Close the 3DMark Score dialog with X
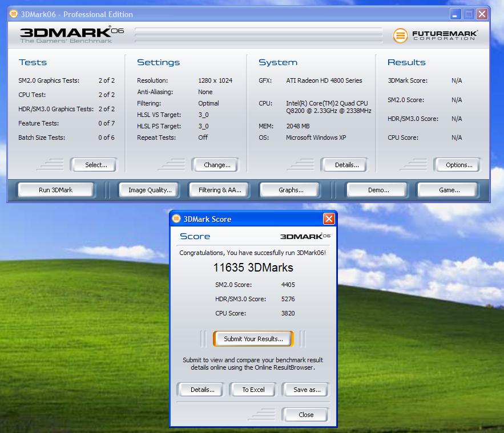504x433 pixels. [329, 219]
